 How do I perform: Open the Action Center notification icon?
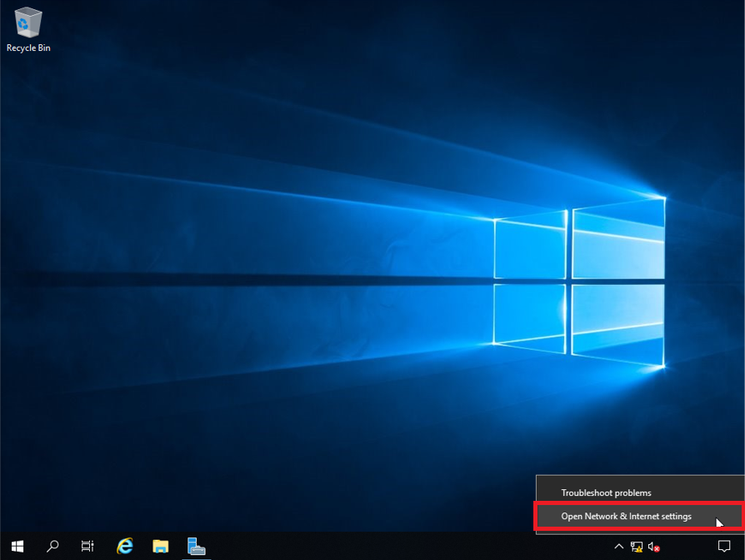pos(723,547)
